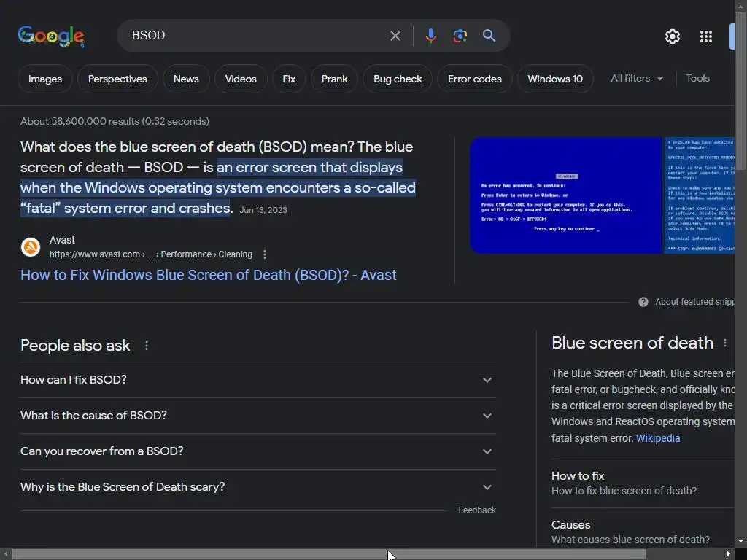Open the Tools option

pyautogui.click(x=697, y=79)
